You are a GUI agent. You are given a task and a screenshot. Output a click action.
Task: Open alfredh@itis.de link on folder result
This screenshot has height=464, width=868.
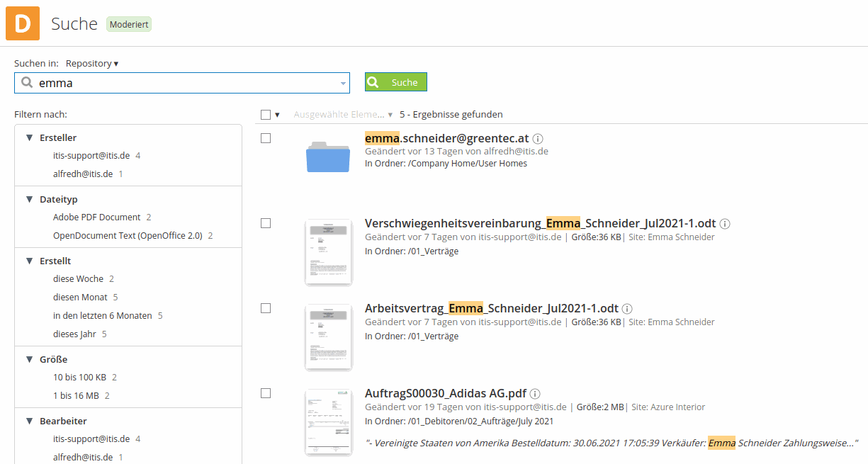(516, 152)
